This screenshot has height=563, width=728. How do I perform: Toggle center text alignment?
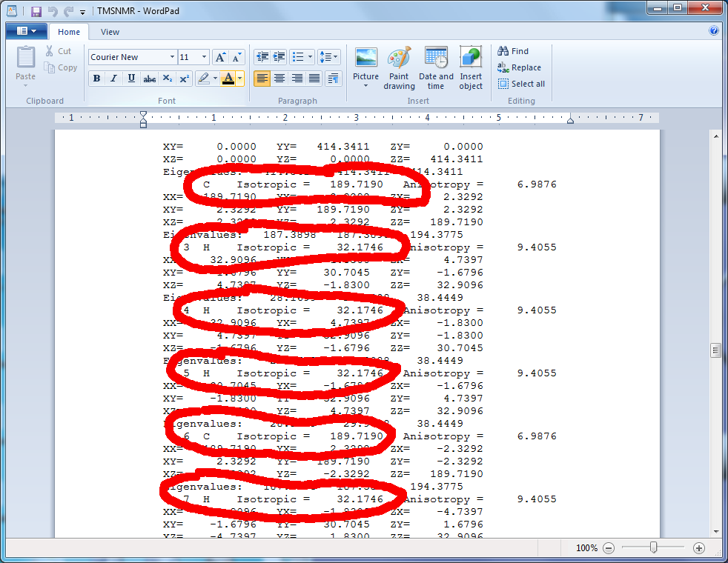[x=279, y=79]
